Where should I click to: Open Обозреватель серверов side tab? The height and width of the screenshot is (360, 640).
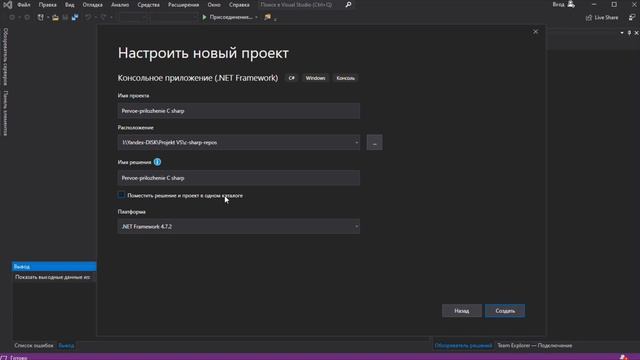5,57
